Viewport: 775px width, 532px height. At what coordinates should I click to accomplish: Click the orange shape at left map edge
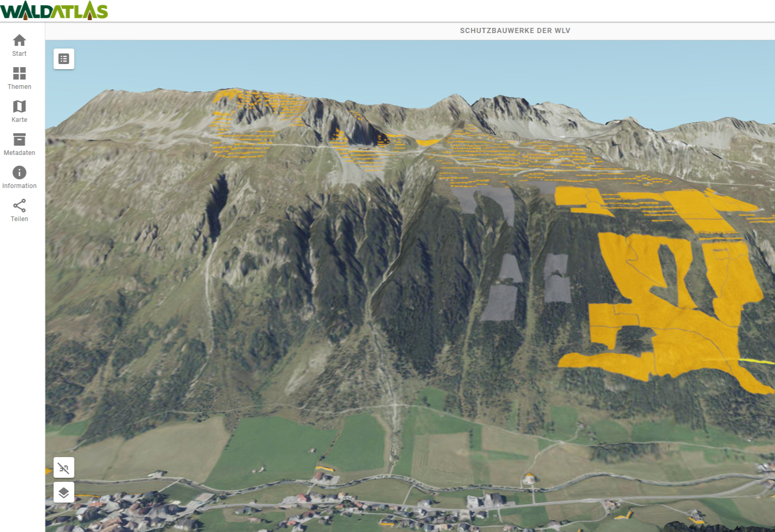tap(48, 471)
